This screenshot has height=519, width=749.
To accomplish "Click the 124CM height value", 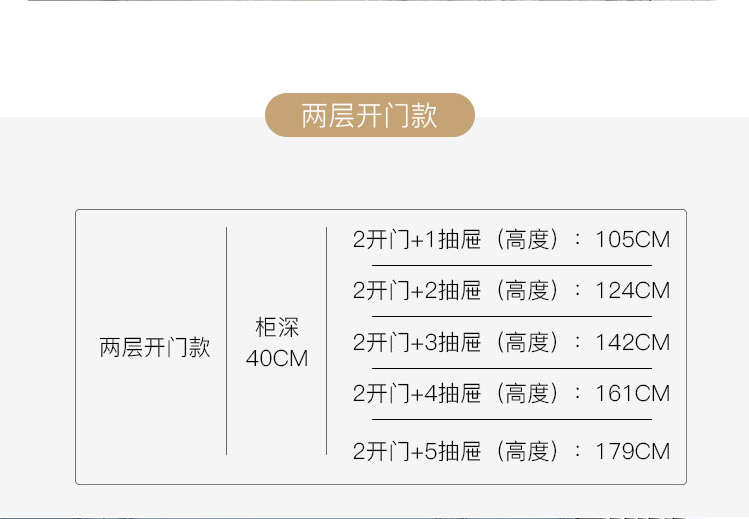I will [632, 291].
